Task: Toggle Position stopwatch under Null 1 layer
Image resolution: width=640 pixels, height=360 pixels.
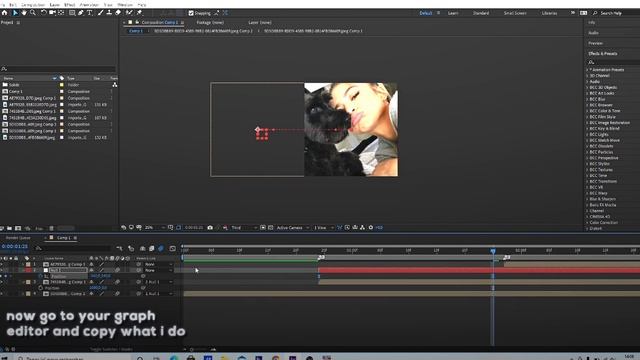Action: click(40, 276)
